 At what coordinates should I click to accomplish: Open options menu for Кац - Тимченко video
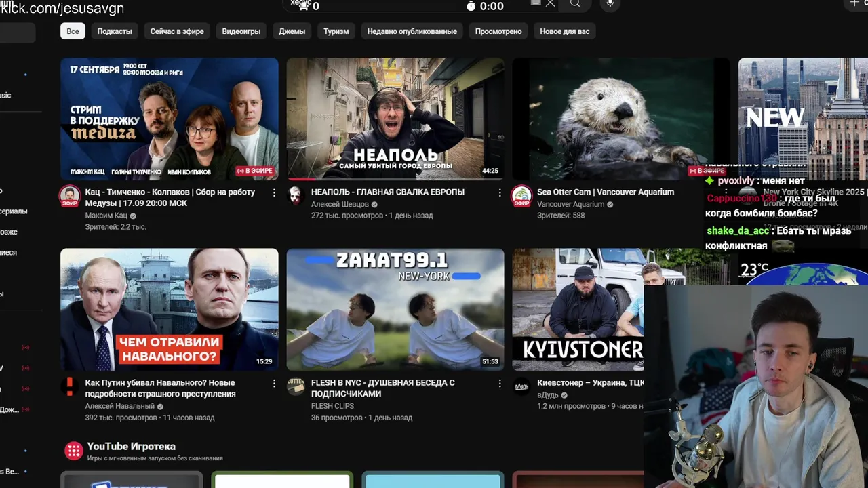(274, 192)
